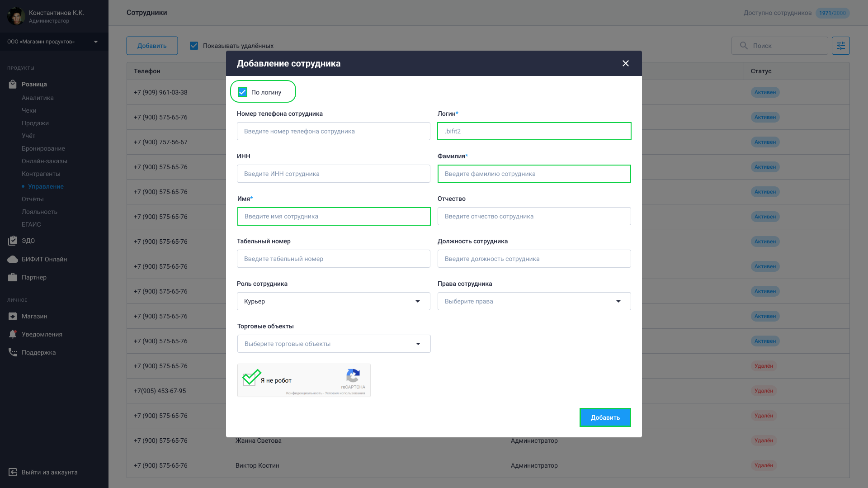Expand the Роль сотрудника dropdown
868x488 pixels.
pos(333,301)
